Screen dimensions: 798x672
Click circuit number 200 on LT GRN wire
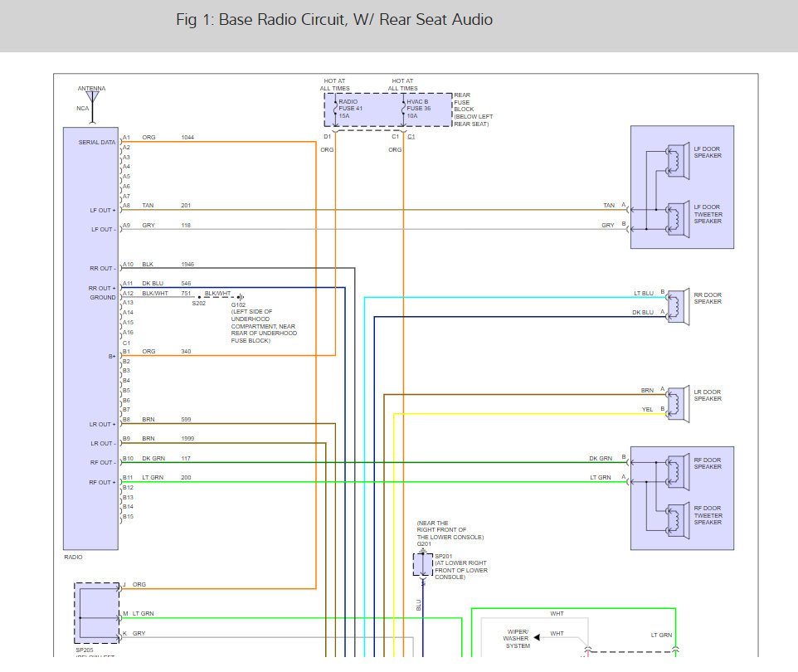point(186,478)
